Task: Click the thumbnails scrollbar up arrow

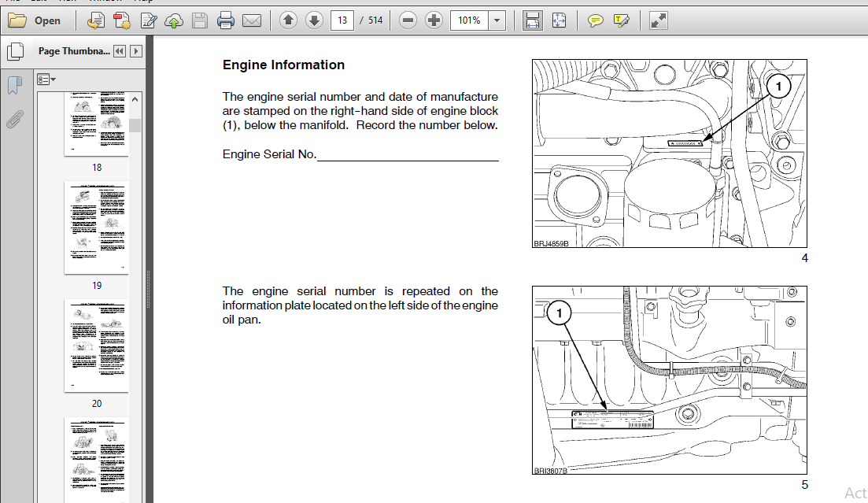Action: pos(135,99)
